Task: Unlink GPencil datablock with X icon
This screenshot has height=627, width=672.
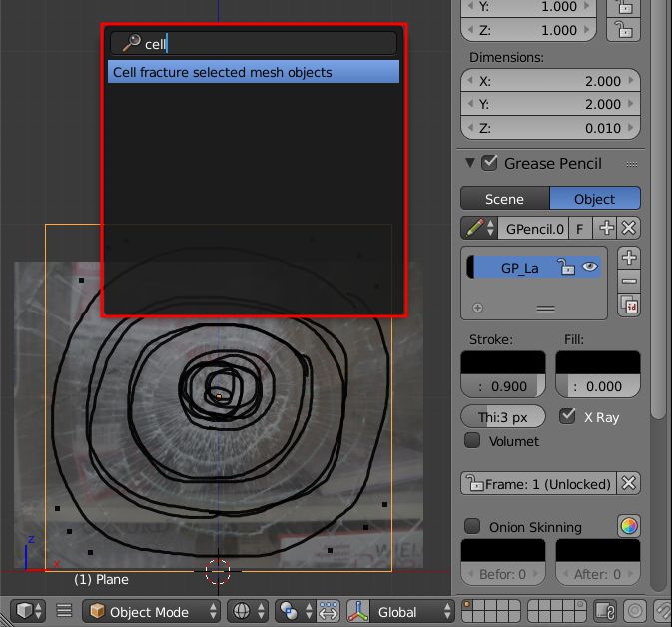Action: 628,228
